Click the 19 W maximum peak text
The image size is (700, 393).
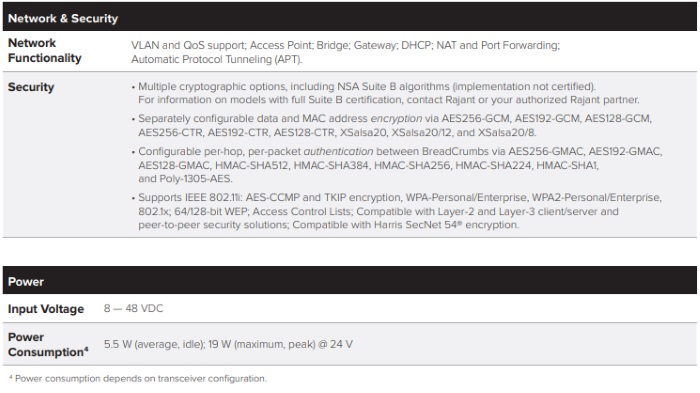pyautogui.click(x=262, y=344)
